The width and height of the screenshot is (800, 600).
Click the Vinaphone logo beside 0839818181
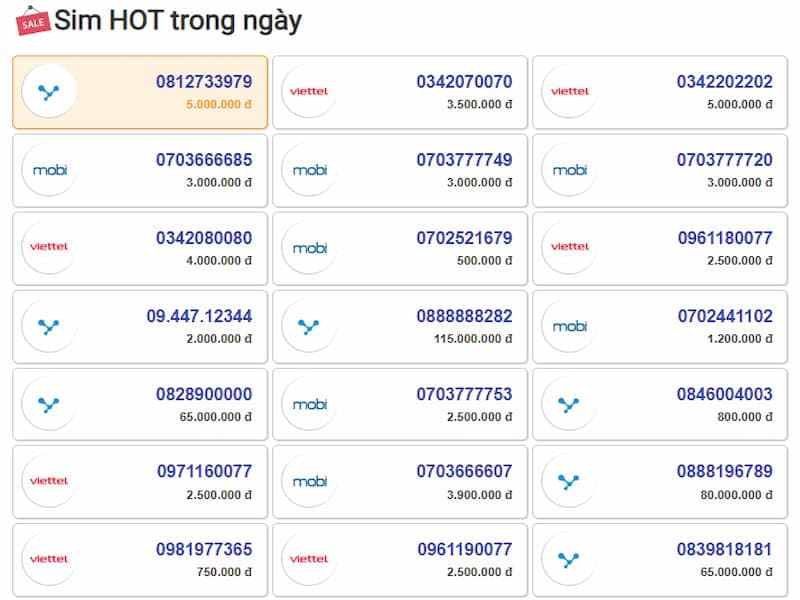(569, 559)
